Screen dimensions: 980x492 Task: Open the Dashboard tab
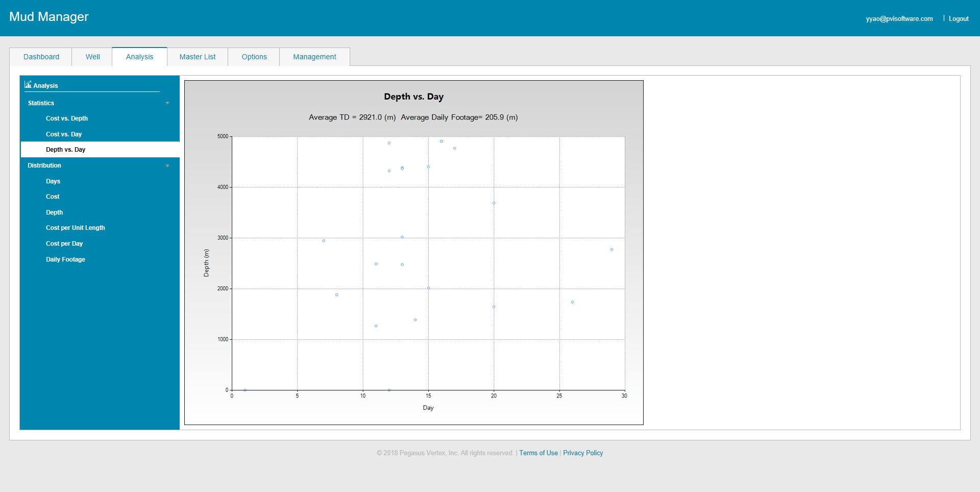(41, 57)
